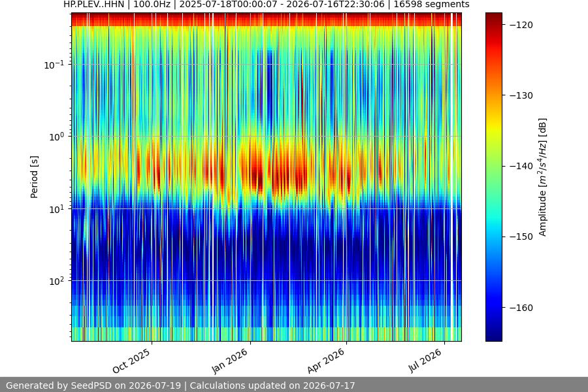Click the colorbar '−140' tick label
Image resolution: width=588 pixels, height=392 pixels.
[x=521, y=166]
